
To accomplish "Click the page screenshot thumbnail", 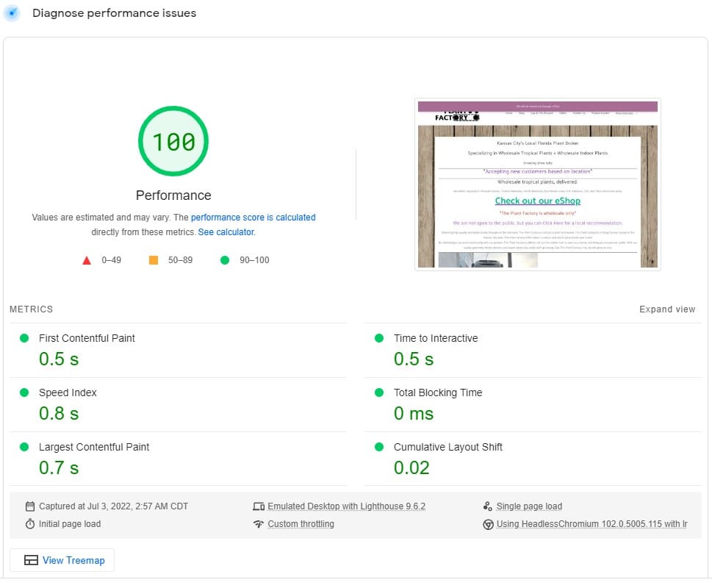I will point(538,184).
